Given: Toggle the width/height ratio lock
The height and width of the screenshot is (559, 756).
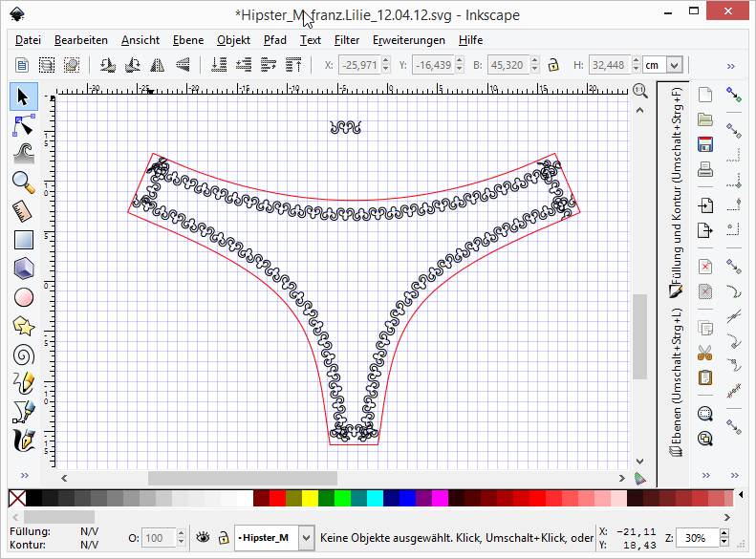Looking at the screenshot, I should click(x=552, y=65).
